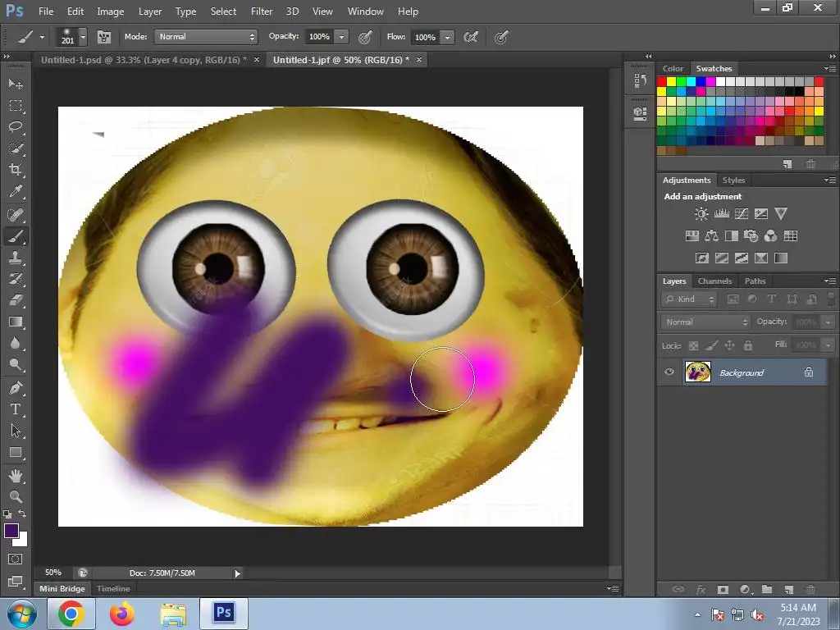Add a Color Balance adjustment
840x630 pixels.
pyautogui.click(x=711, y=235)
